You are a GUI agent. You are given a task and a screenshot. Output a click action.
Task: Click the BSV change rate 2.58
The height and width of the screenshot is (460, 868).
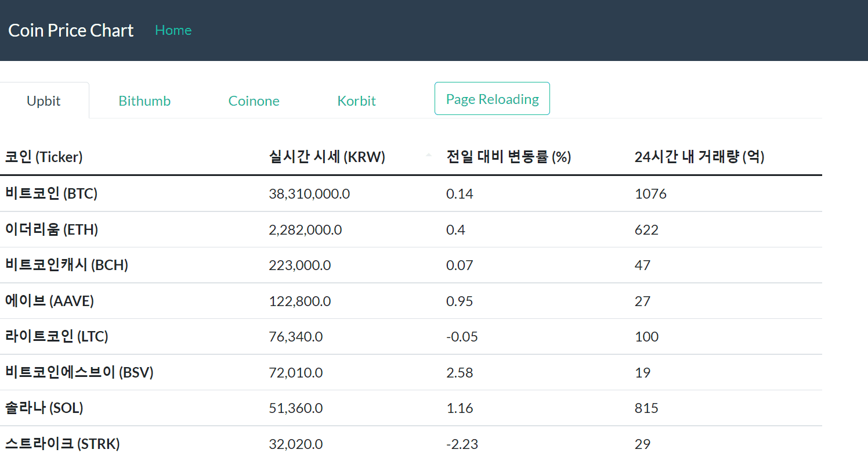(x=460, y=373)
